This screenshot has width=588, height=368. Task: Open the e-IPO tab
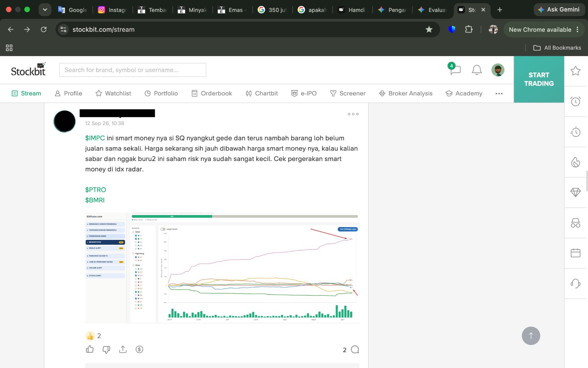pyautogui.click(x=304, y=93)
